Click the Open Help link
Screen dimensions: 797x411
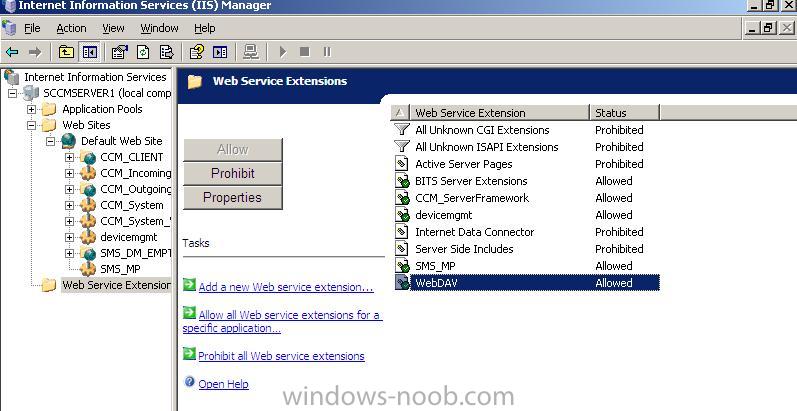pos(223,384)
